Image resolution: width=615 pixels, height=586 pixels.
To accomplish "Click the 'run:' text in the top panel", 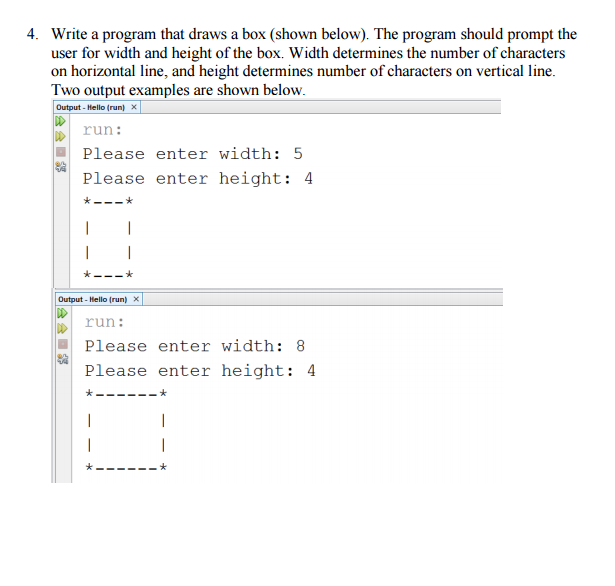I will (x=103, y=130).
